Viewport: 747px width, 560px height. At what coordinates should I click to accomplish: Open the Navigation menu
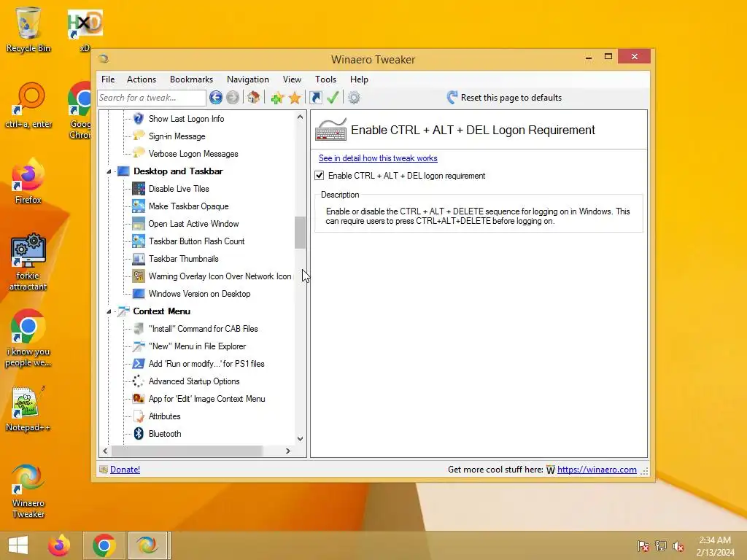(x=248, y=79)
